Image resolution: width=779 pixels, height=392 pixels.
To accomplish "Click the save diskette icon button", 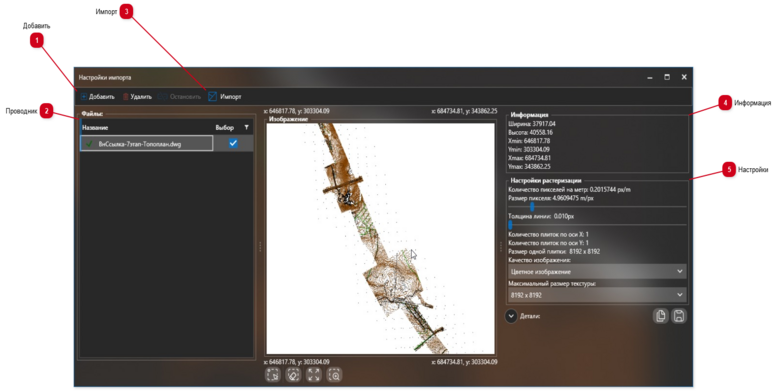I will pyautogui.click(x=679, y=316).
